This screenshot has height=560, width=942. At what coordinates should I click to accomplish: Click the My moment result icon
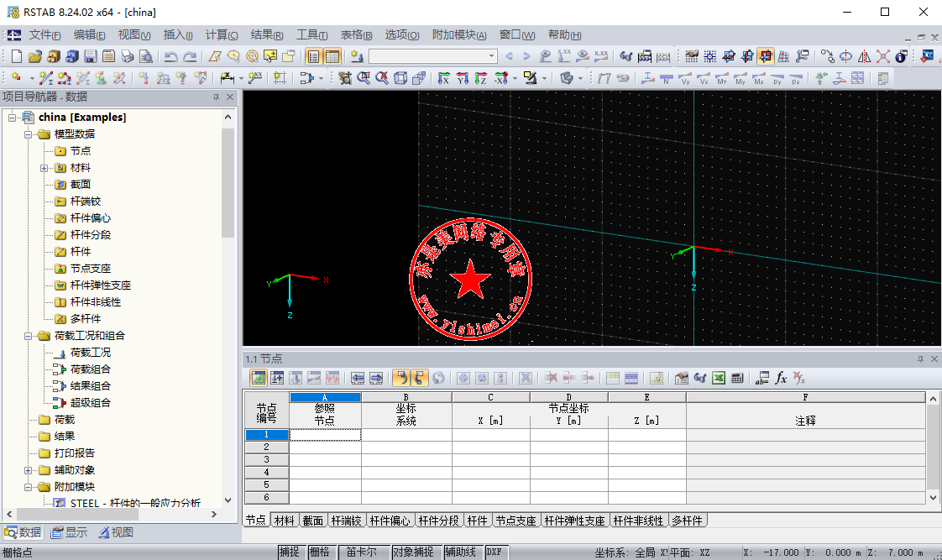coord(741,78)
